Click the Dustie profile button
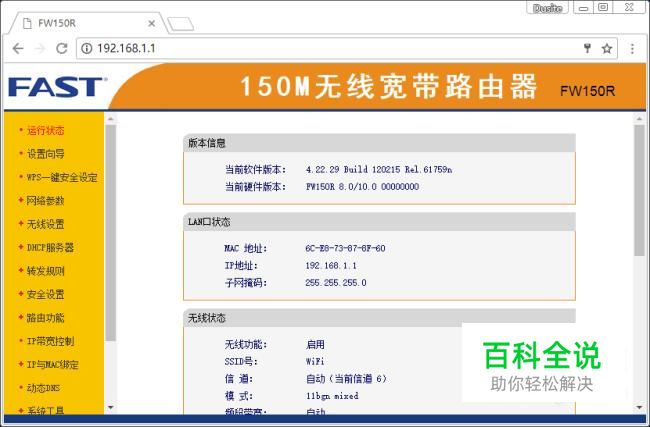Screen dimensions: 650x427 [x=548, y=8]
